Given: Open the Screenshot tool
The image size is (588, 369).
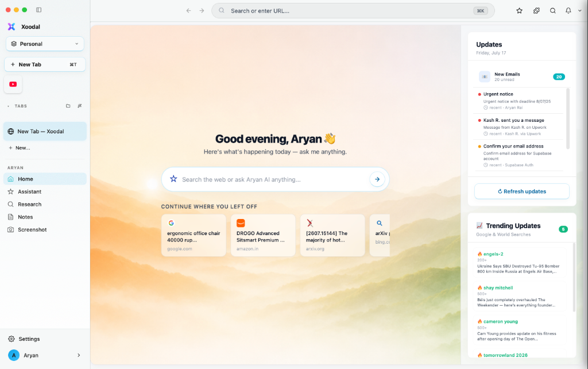Looking at the screenshot, I should tap(45, 230).
